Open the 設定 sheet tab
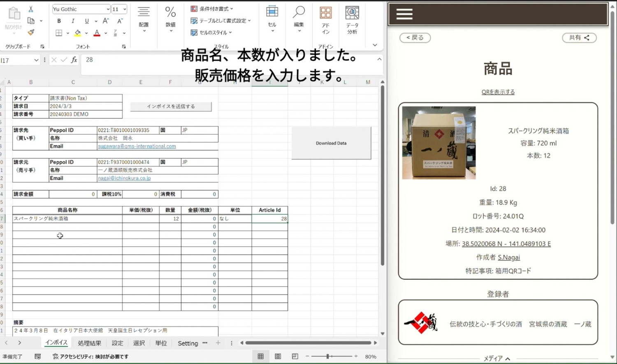This screenshot has height=364, width=617. [x=117, y=343]
